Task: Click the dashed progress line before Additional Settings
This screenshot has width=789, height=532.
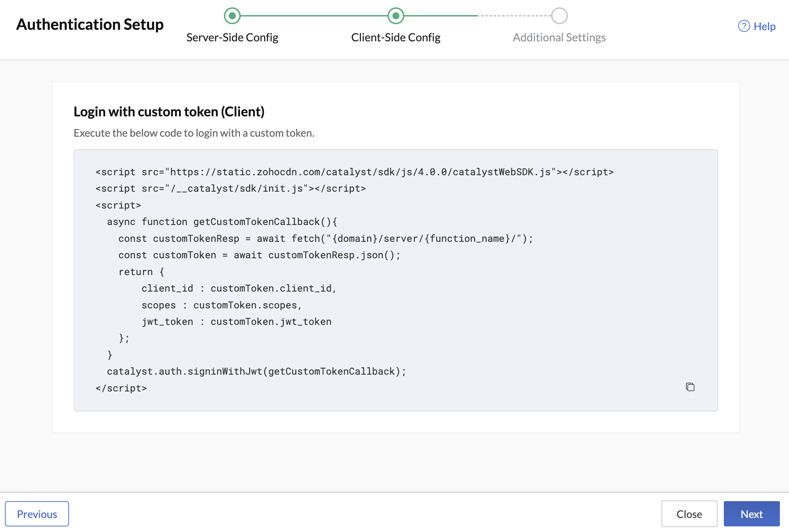Action: click(515, 15)
